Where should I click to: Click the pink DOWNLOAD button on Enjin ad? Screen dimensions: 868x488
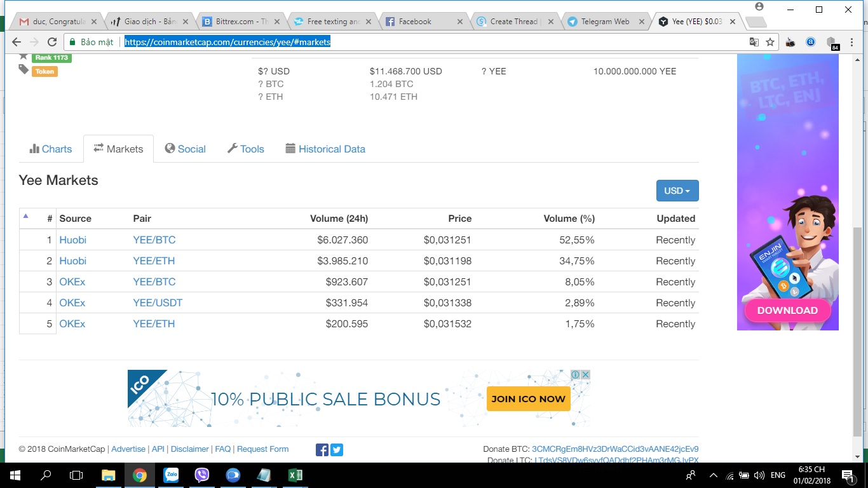[787, 310]
